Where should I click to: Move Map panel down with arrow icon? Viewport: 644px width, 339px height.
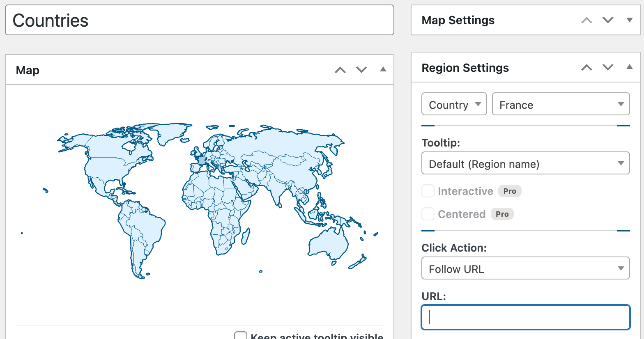coord(361,70)
